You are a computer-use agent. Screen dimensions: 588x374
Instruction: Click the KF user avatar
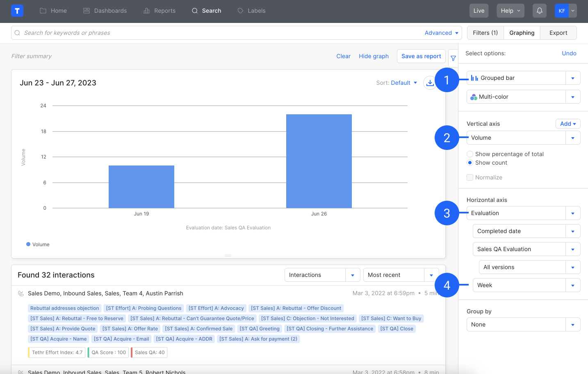point(562,11)
